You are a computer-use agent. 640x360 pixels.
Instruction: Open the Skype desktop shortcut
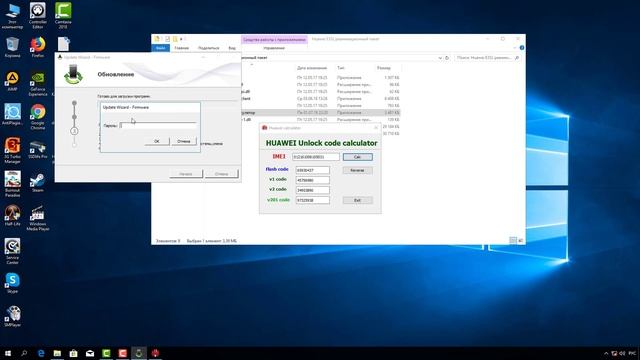[12, 283]
